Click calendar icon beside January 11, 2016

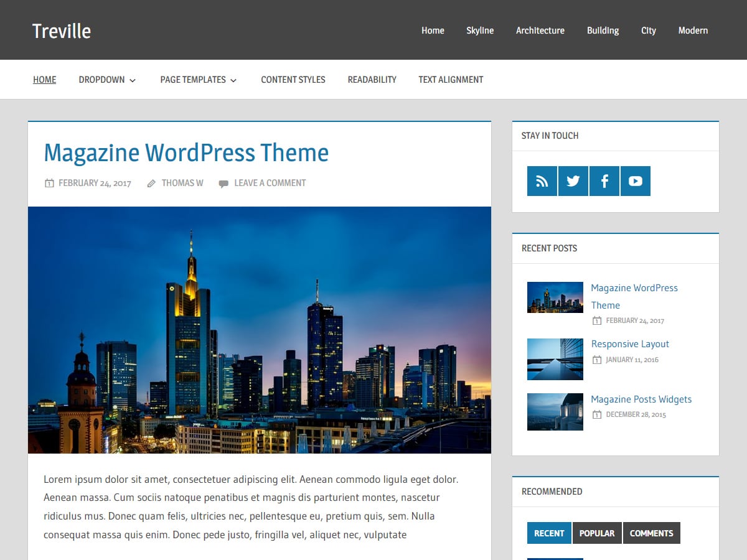[596, 360]
